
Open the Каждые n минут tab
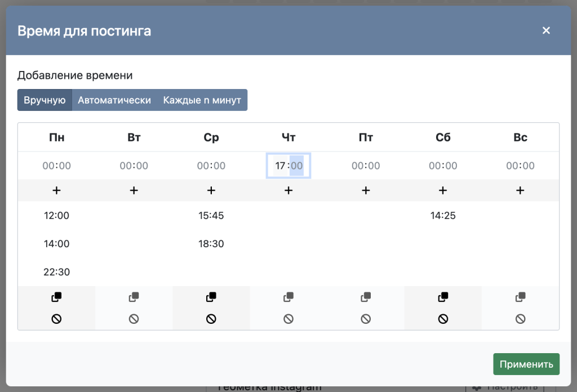(x=202, y=100)
